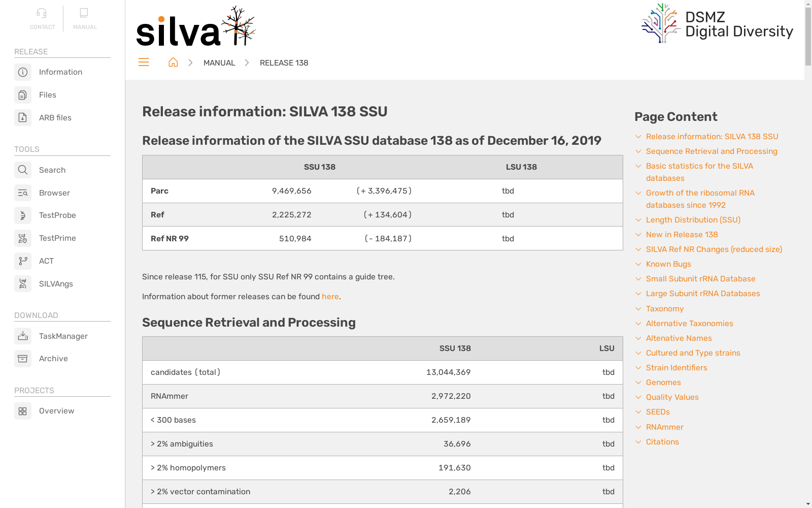
Task: Follow the 'here' link to former releases
Action: tap(330, 297)
